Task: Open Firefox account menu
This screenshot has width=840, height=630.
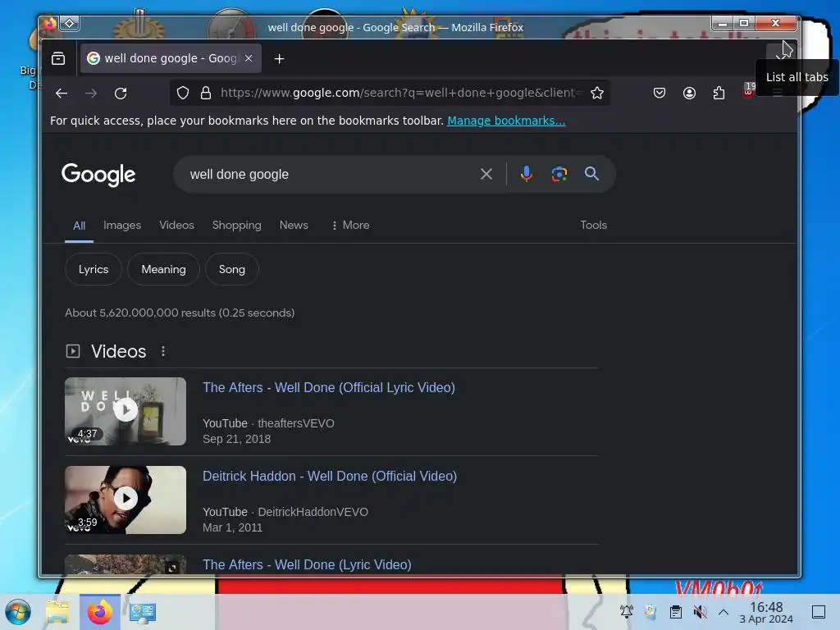Action: point(689,94)
